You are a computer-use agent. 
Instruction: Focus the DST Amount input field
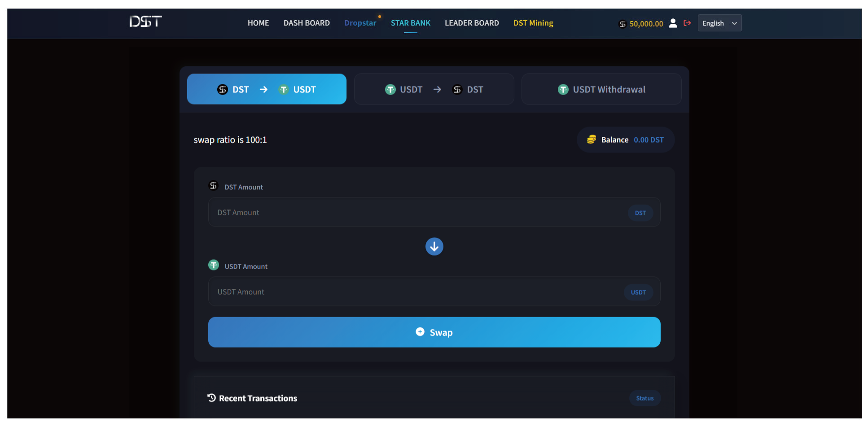click(417, 213)
